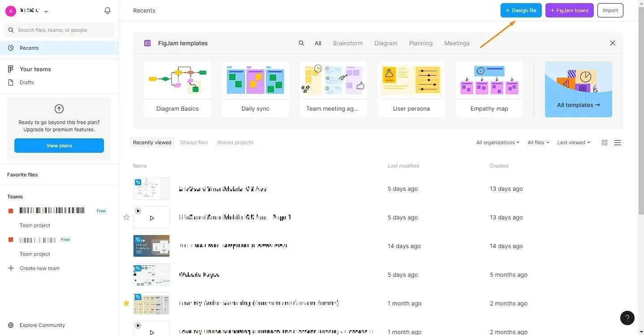The width and height of the screenshot is (644, 335).
Task: Click the Explore Community globe icon
Action: [11, 325]
